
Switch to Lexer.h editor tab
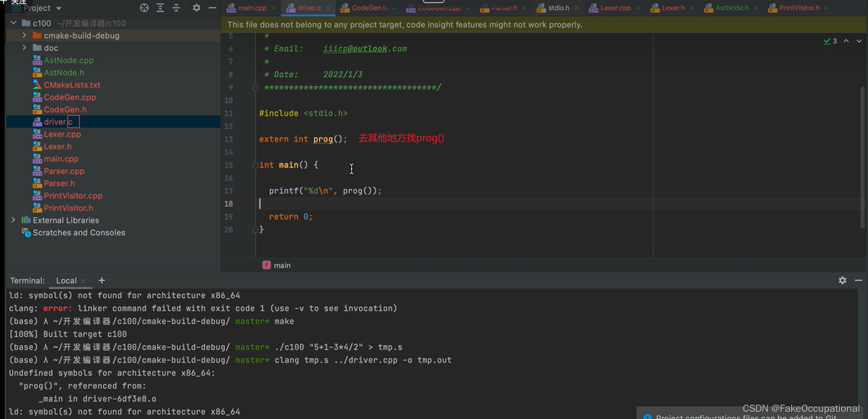coord(673,8)
